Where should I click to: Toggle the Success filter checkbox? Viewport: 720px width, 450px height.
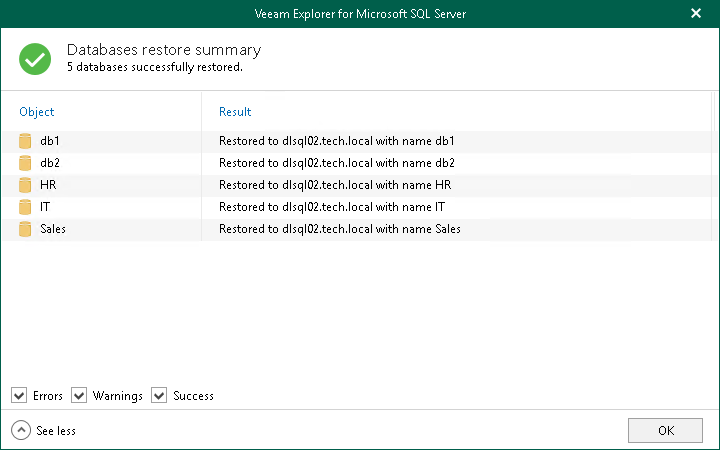pyautogui.click(x=159, y=396)
